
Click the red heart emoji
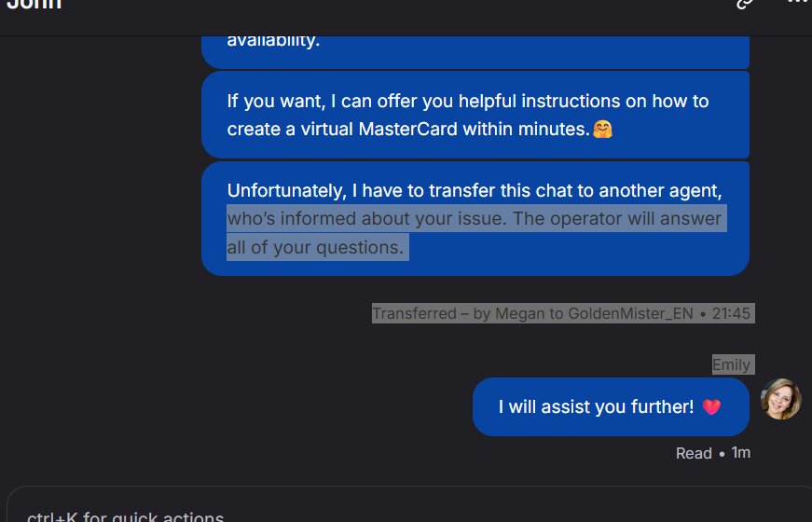click(x=711, y=407)
